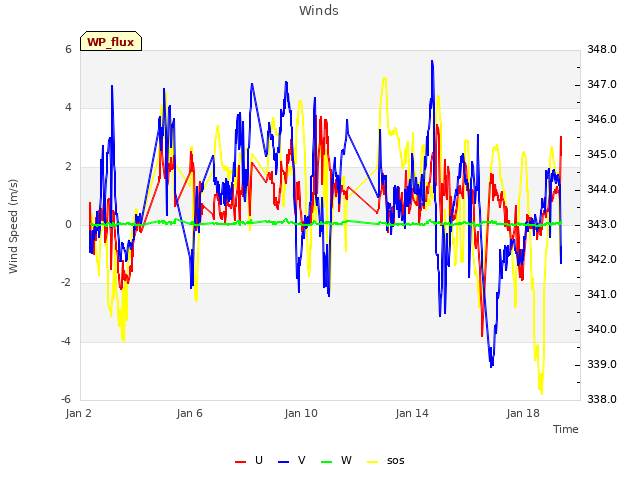Click the Wind Speed (m/s) axis label
Screen dimensions: 640x480
click(x=13, y=226)
